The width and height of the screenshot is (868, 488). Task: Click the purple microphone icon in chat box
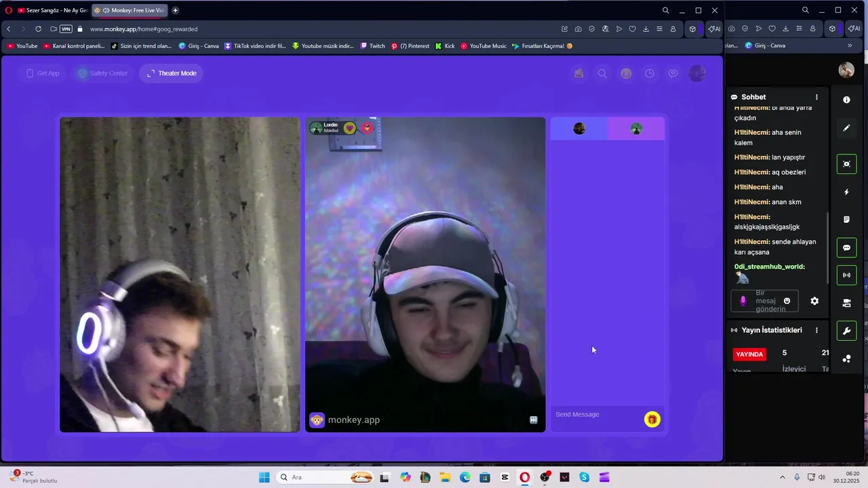[743, 301]
